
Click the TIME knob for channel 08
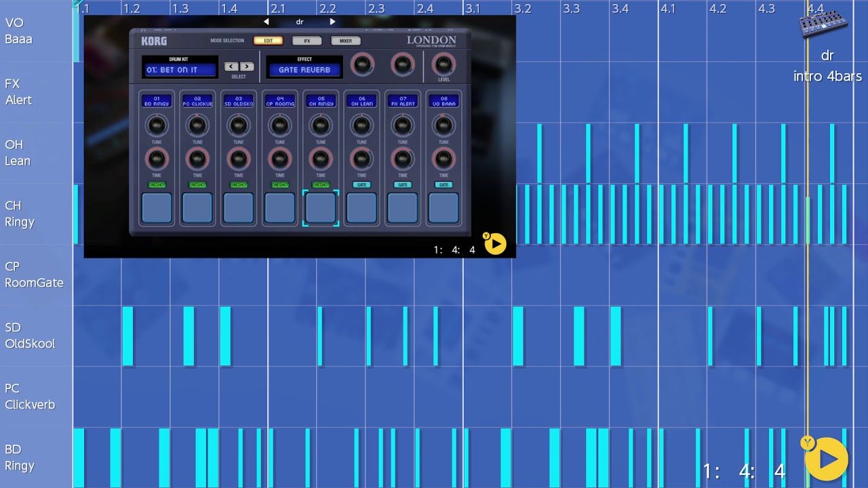tap(443, 159)
